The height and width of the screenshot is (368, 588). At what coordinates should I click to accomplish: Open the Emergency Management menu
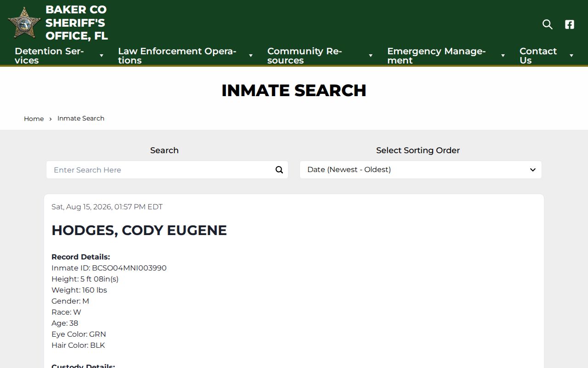coord(436,56)
